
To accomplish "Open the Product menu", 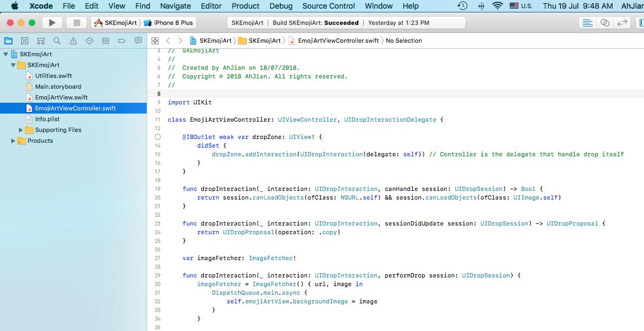I will tap(245, 6).
